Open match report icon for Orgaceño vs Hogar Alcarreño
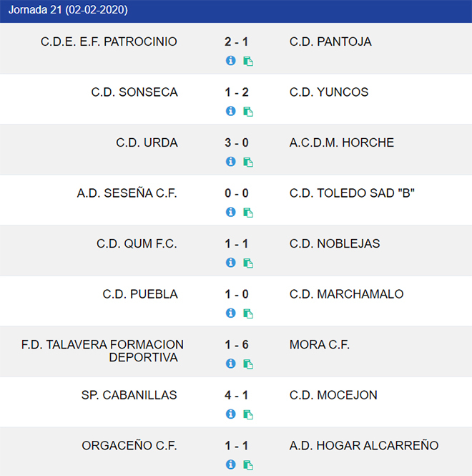Screen dimensions: 472x476 248,465
